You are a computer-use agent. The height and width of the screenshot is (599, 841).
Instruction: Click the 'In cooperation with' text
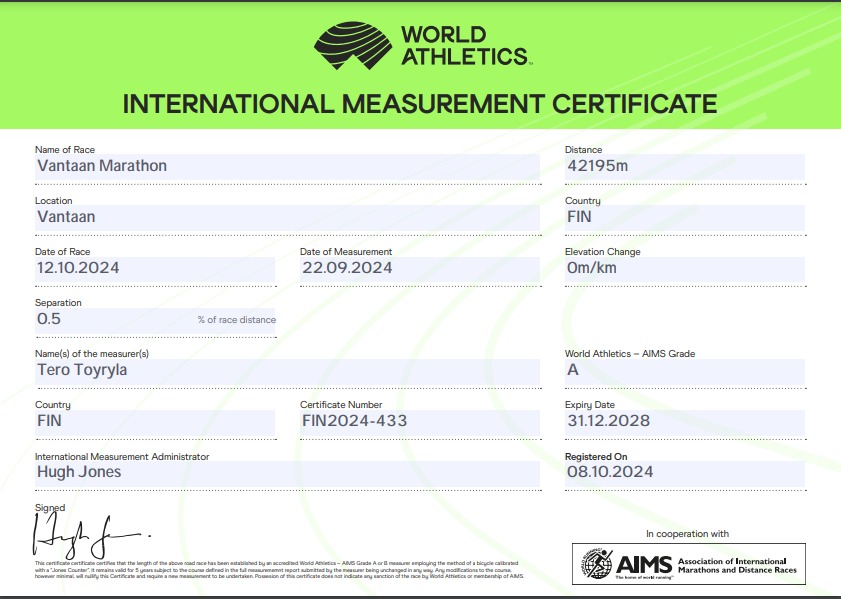pyautogui.click(x=687, y=534)
